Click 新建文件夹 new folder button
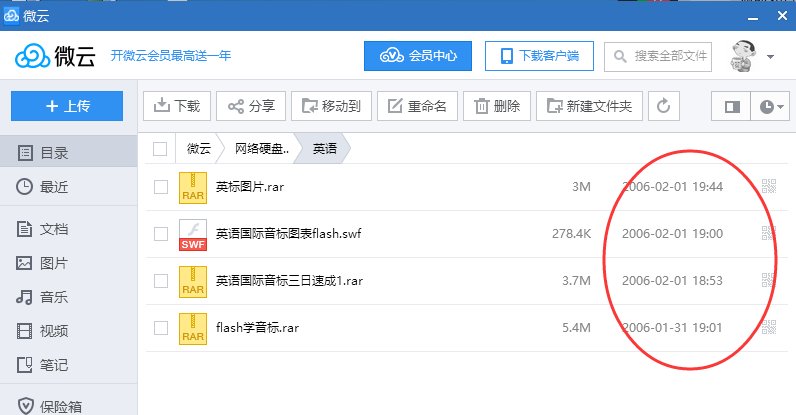This screenshot has height=415, width=796. click(589, 106)
